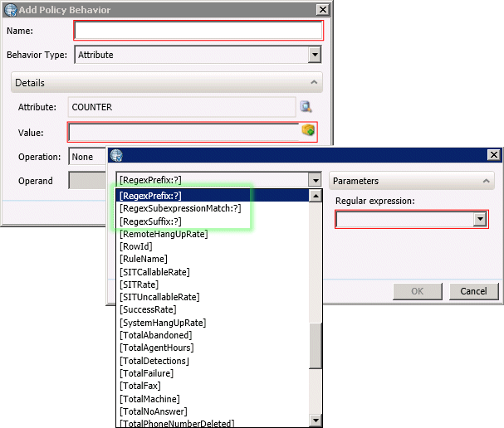Select the [SuccessRate] macro
This screenshot has height=428, width=504.
coord(149,310)
